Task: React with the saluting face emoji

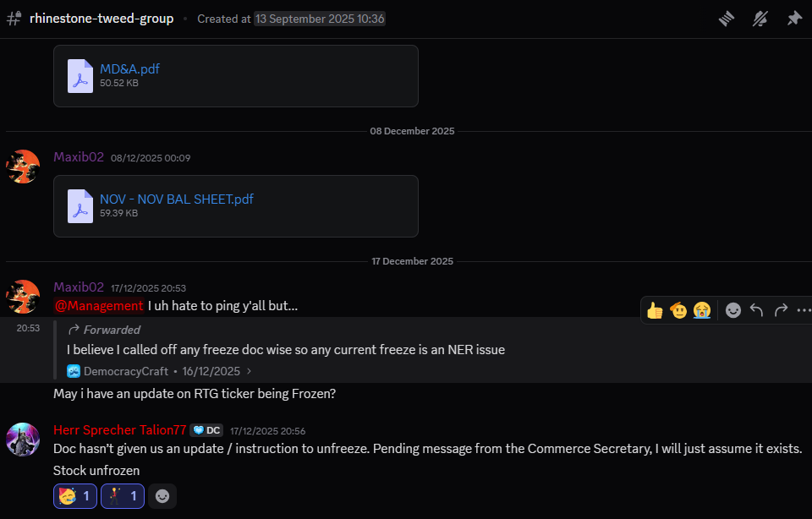Action: (678, 310)
